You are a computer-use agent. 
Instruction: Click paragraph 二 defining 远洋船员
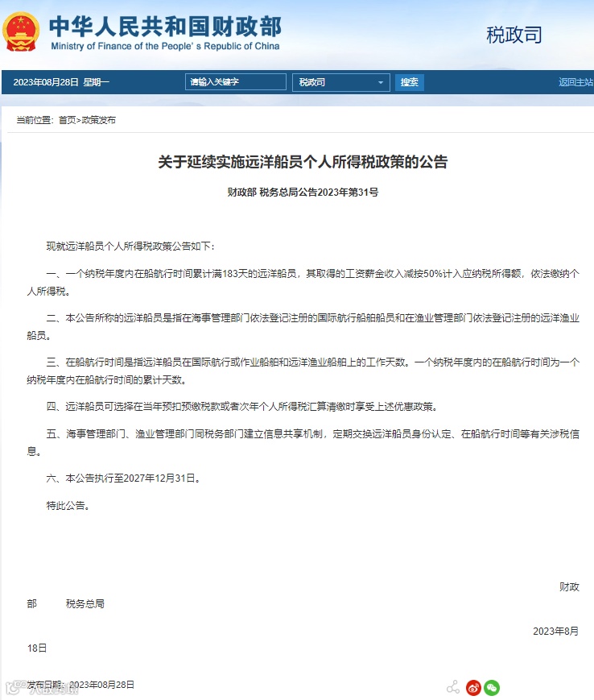click(x=303, y=327)
